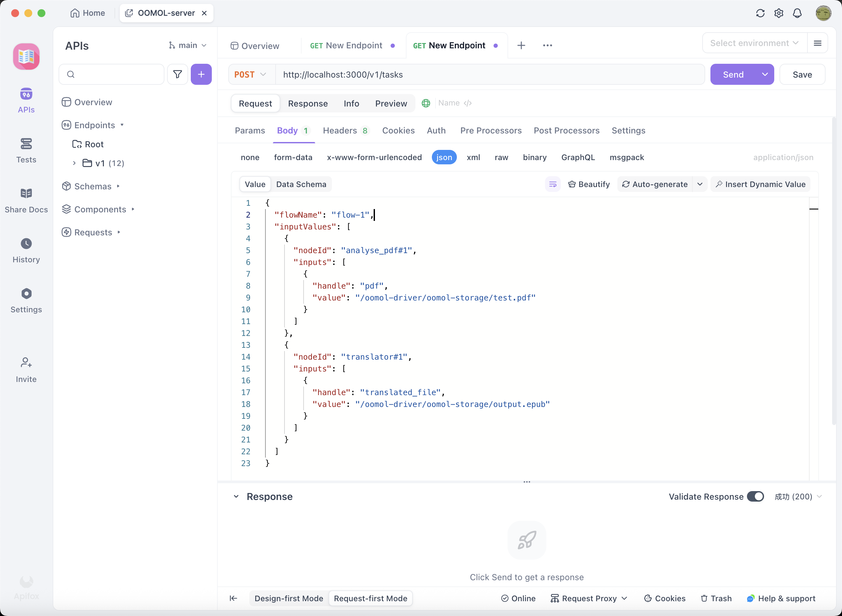Open the POST method dropdown
This screenshot has height=616, width=842.
coord(251,75)
